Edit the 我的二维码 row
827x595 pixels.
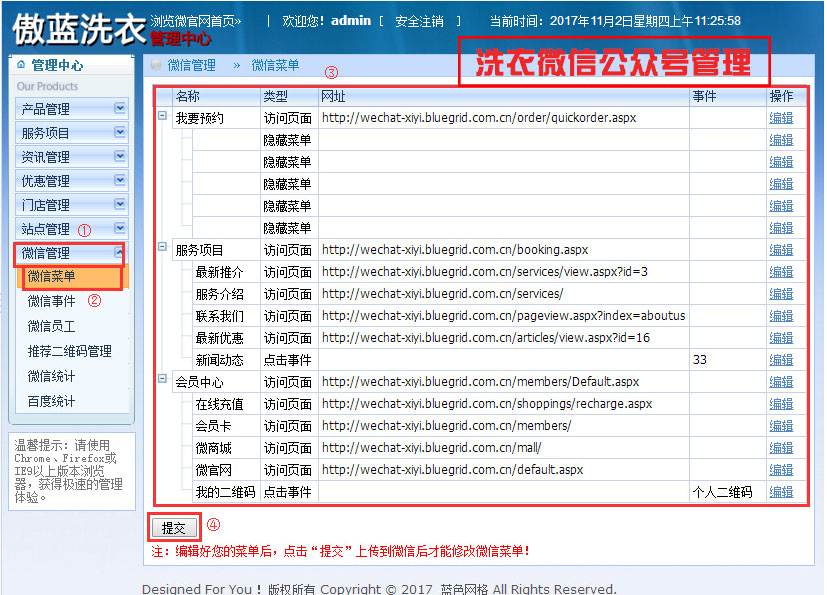point(780,491)
